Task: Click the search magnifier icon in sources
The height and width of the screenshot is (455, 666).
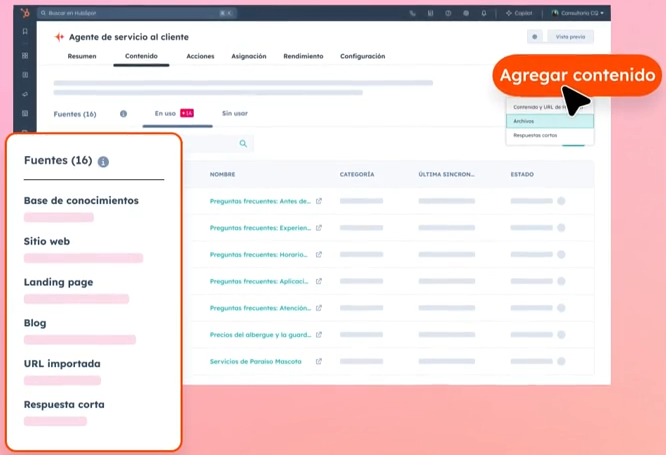Action: pyautogui.click(x=243, y=144)
